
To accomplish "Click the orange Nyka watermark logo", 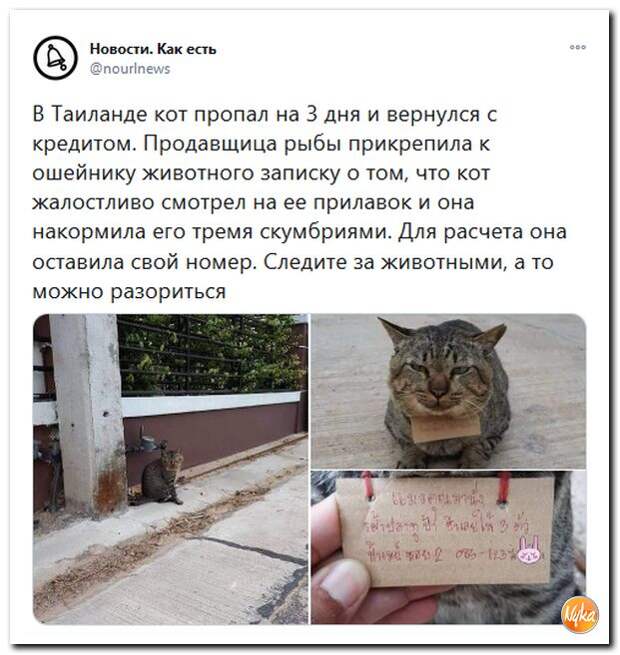I will click(x=580, y=614).
